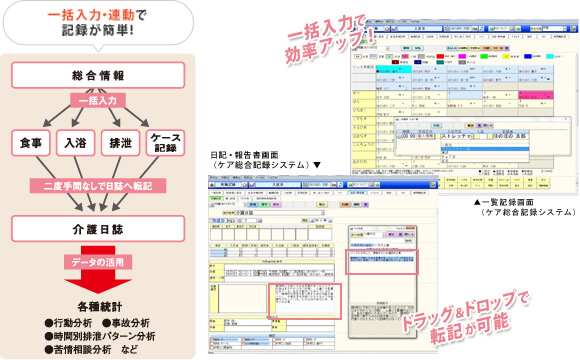This screenshot has height=360, width=580.
Task: Click 閉じる button in diary popup window
Action: [x=408, y=235]
